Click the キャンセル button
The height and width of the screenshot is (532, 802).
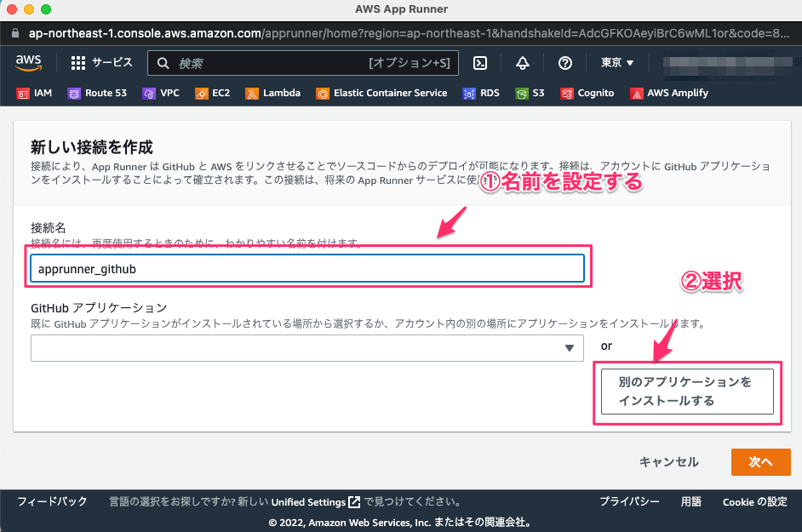point(668,462)
